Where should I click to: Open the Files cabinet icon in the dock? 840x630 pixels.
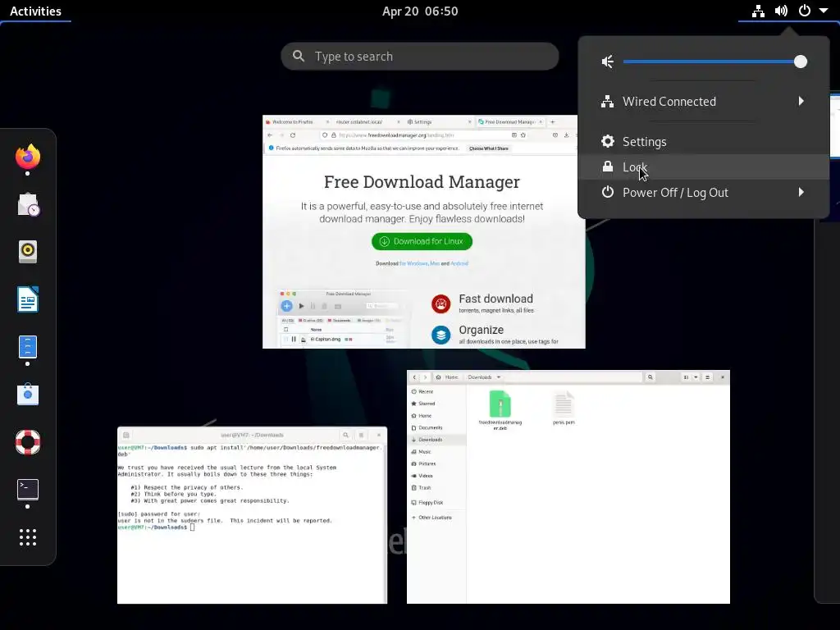[28, 347]
